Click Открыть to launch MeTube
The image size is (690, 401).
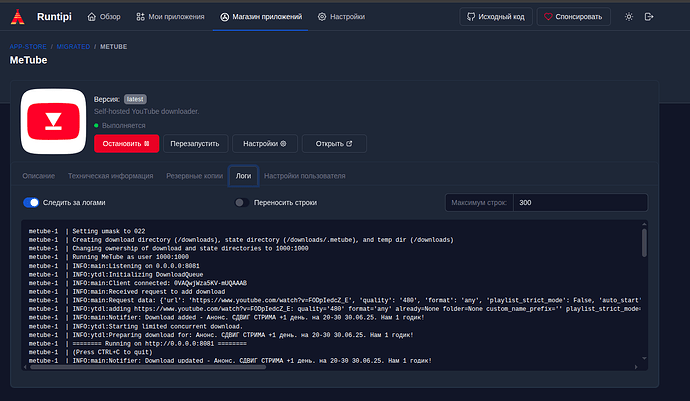(x=333, y=143)
